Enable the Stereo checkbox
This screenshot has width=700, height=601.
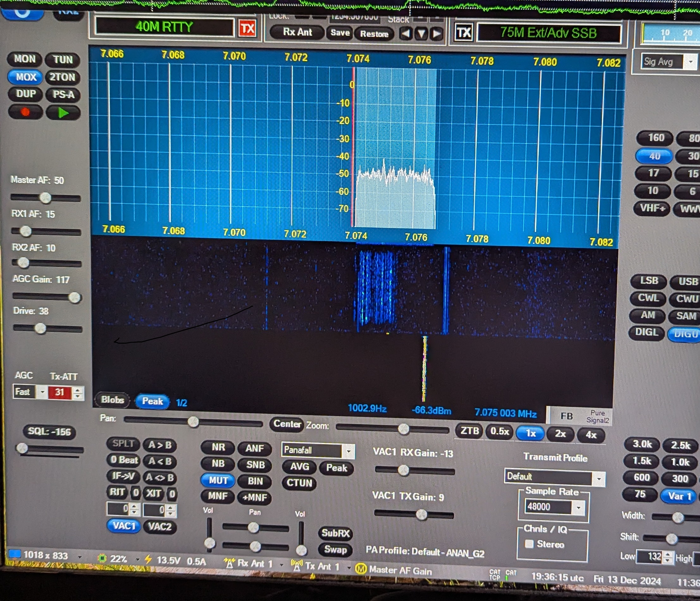tap(529, 544)
